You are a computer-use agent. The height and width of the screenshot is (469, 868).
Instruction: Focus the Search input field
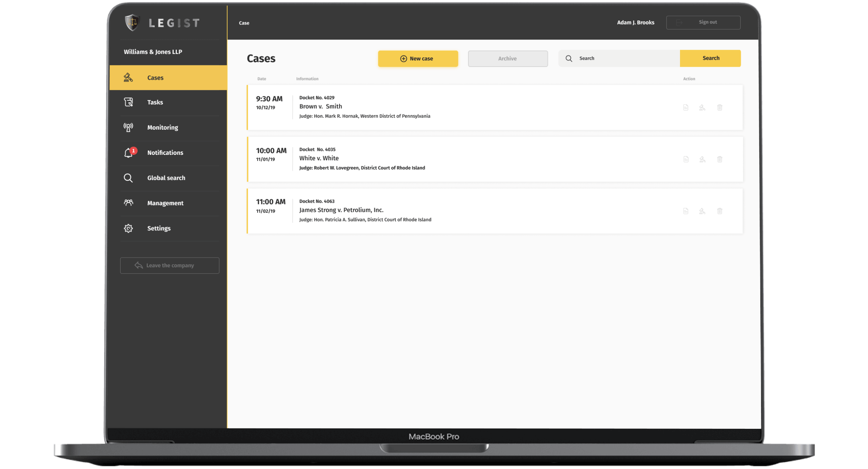[619, 58]
